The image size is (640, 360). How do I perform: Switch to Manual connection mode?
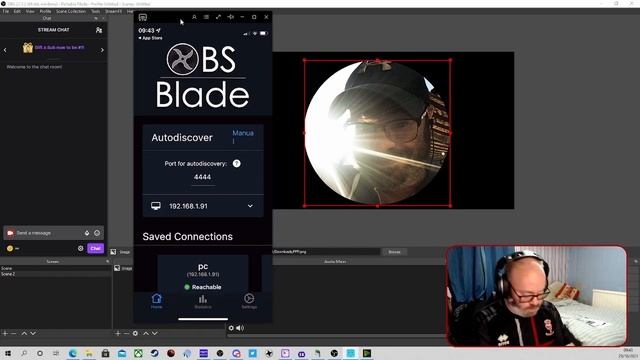click(x=243, y=137)
